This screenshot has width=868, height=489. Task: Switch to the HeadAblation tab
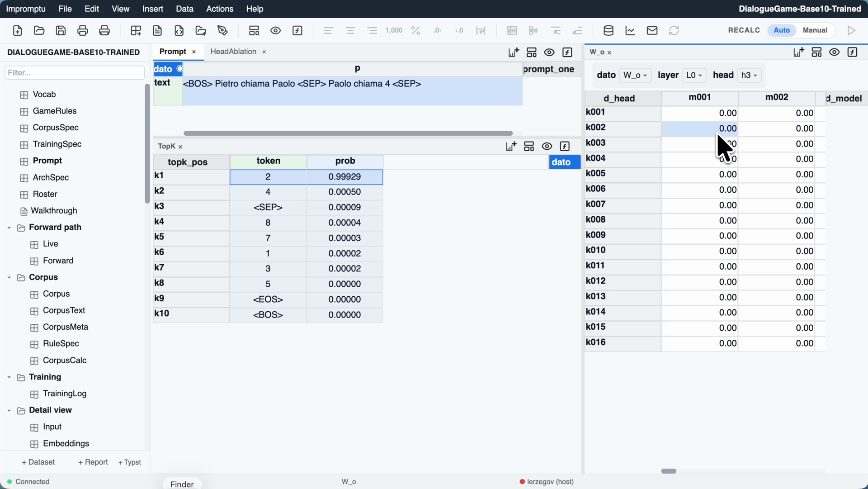[x=233, y=52]
